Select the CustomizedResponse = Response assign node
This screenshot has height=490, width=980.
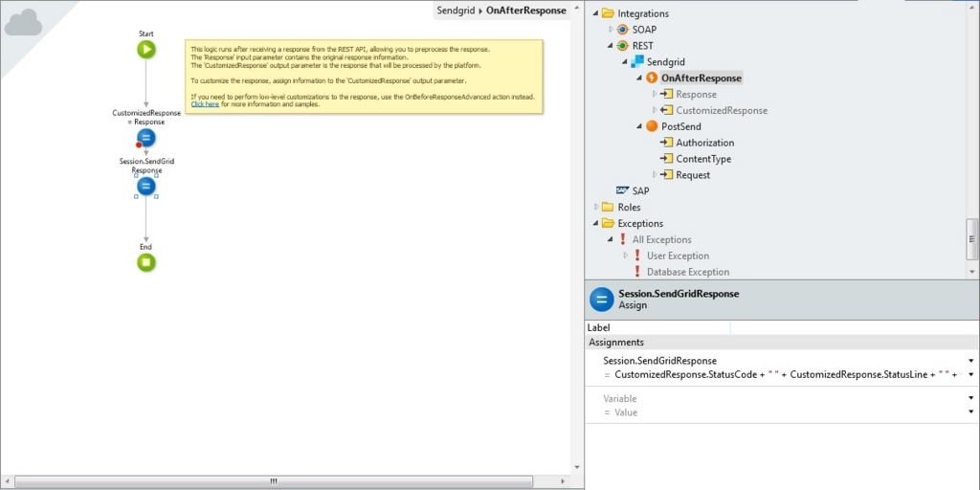pos(146,138)
